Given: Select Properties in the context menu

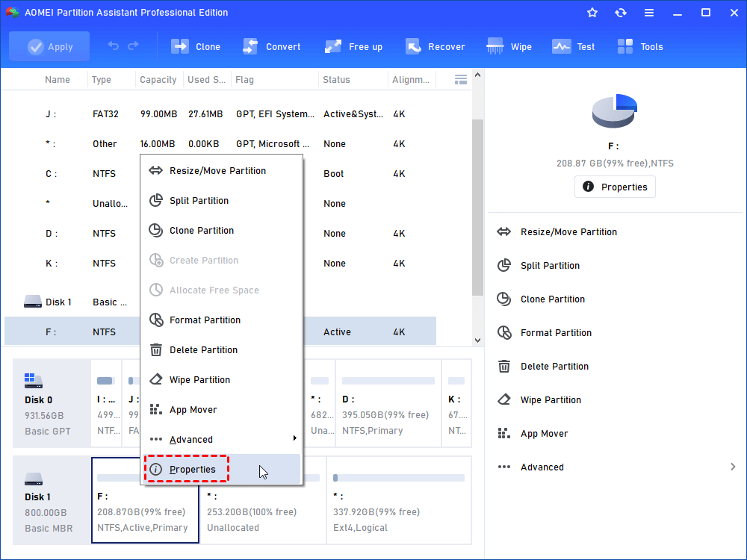Looking at the screenshot, I should tap(222, 470).
